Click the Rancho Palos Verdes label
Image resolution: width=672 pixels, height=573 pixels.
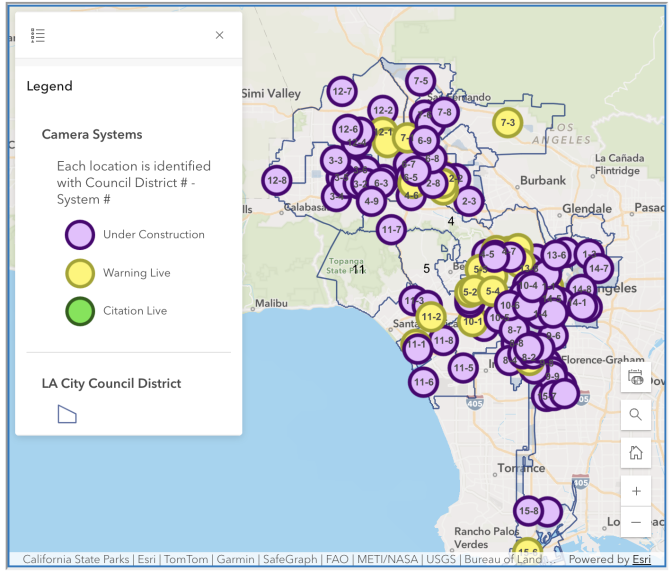(486, 538)
